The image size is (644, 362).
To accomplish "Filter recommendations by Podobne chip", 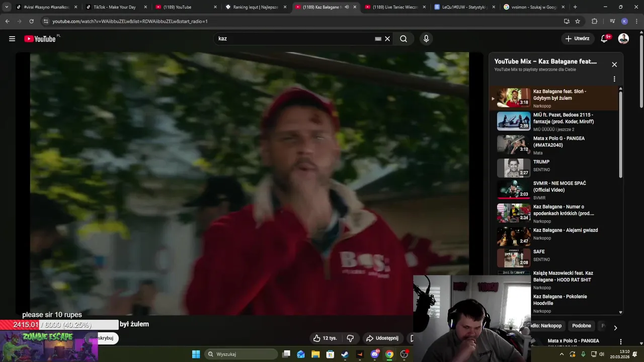I will tap(582, 326).
